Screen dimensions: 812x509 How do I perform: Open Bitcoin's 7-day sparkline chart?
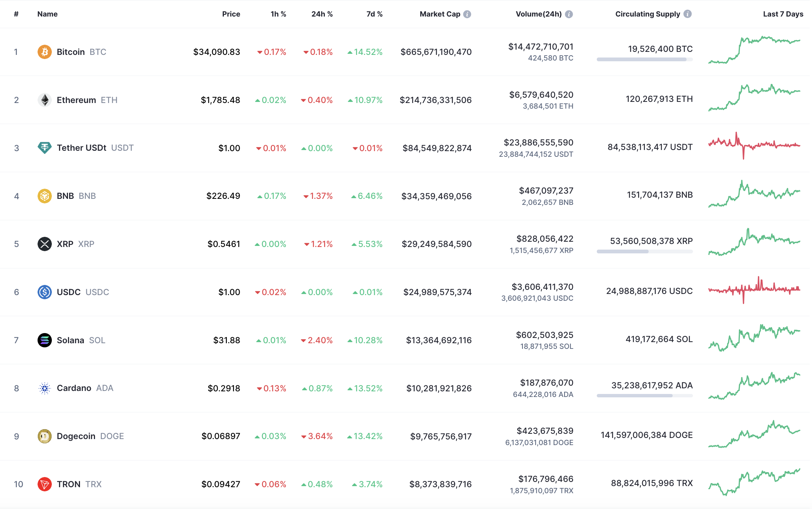click(754, 50)
